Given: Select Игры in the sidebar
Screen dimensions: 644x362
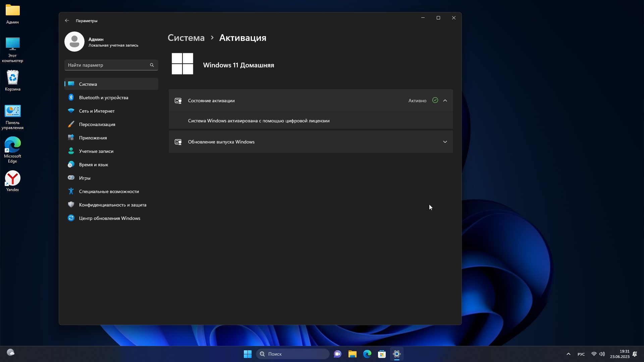Looking at the screenshot, I should point(85,178).
